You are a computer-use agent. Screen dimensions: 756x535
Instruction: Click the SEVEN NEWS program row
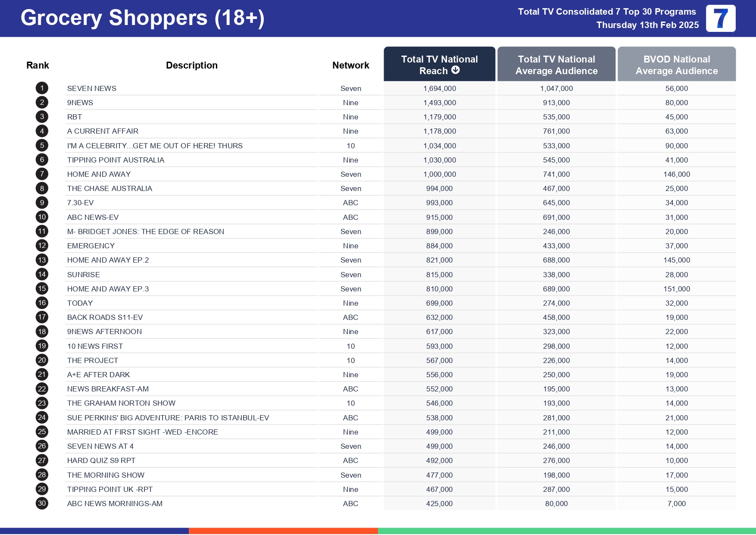click(92, 88)
